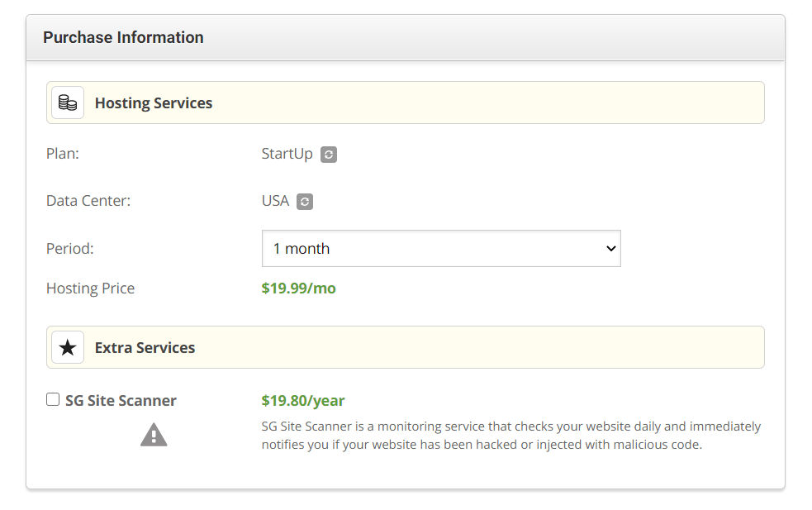Screen dimensions: 812x510
Task: Click the Period field label
Action: 70,249
